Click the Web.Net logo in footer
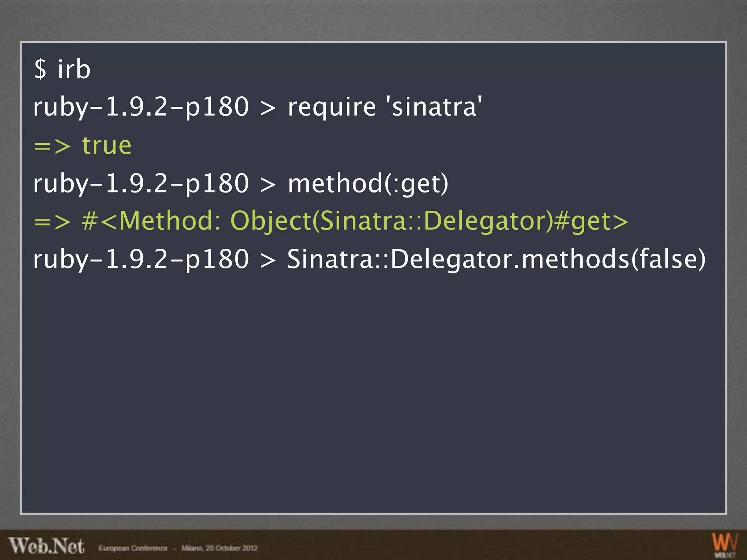Screen dimensions: 747x560 (x=47, y=546)
